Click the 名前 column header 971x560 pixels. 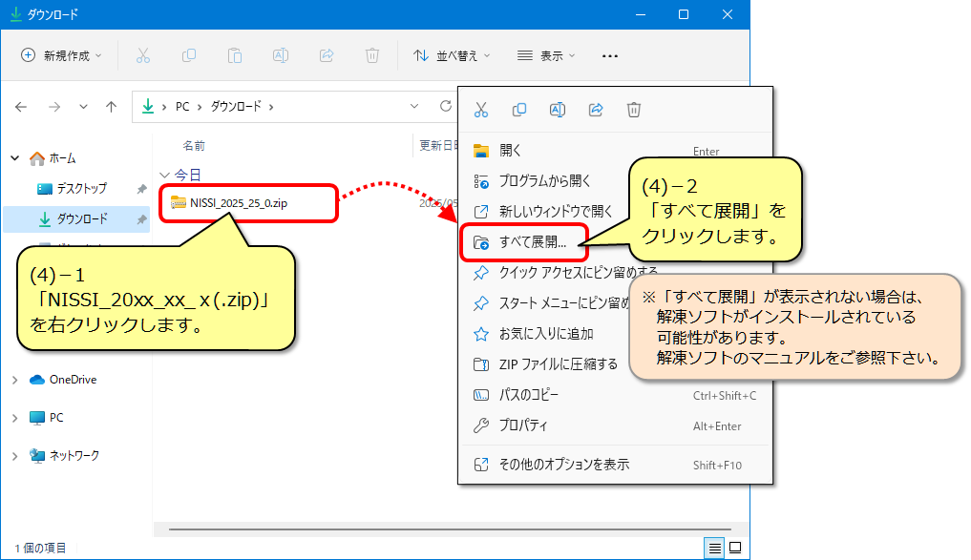pyautogui.click(x=194, y=146)
